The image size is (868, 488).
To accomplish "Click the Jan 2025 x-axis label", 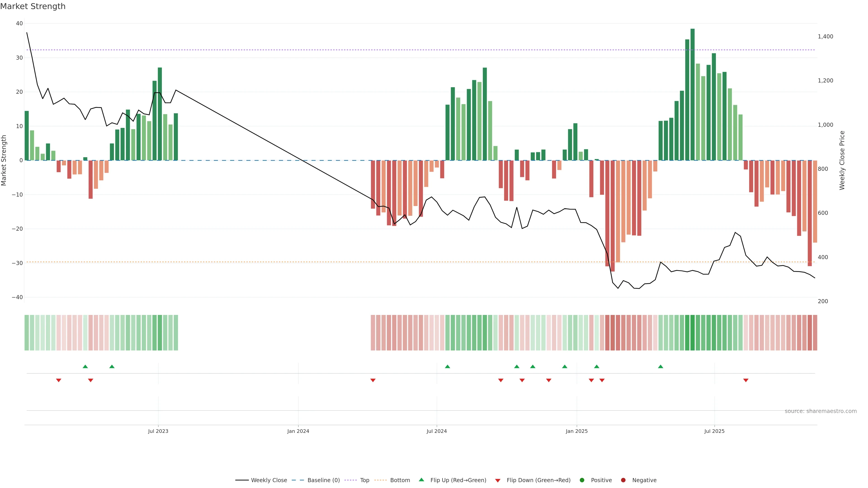I will click(x=577, y=431).
